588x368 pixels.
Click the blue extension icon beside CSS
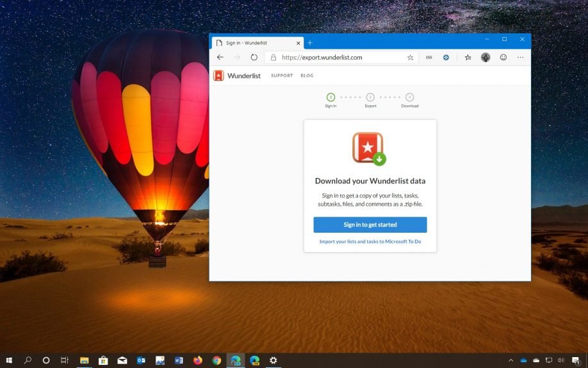[446, 57]
